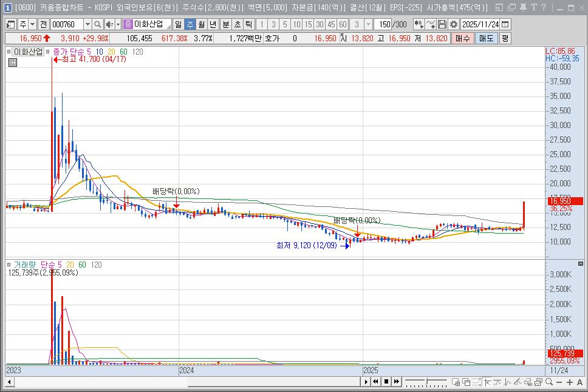The height and width of the screenshot is (392, 588).
Task: Click the stop replay control
Action: point(386,382)
